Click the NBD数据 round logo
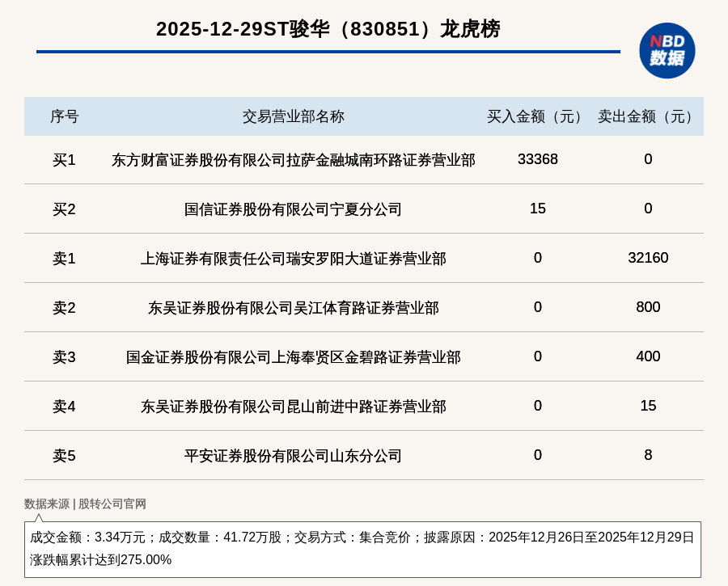Image resolution: width=728 pixels, height=586 pixels. 667,50
